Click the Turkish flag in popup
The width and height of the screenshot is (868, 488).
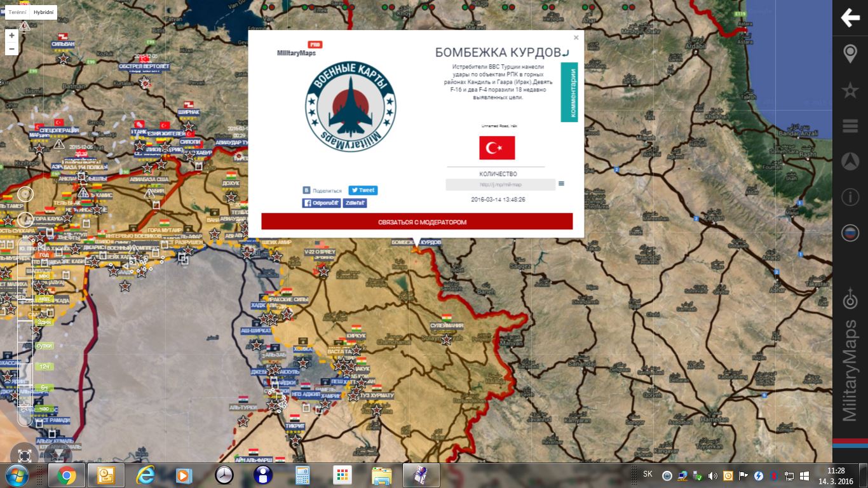click(x=497, y=148)
